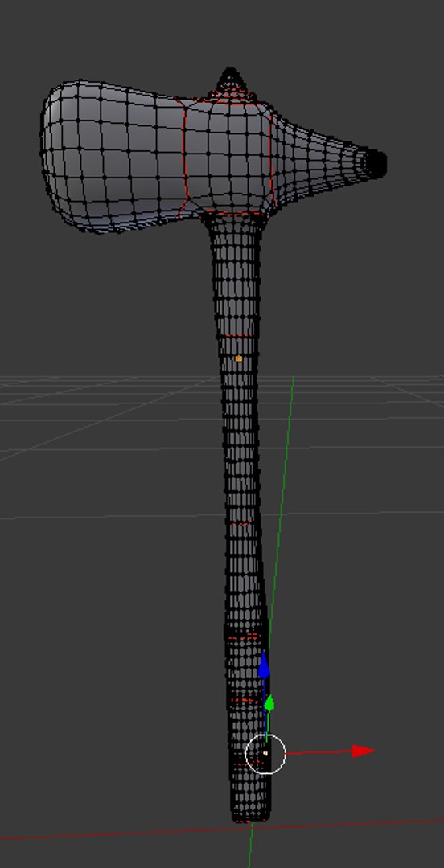Viewport: 444px width, 868px height.
Task: Click the white circle of the transform manipulator
Action: (x=265, y=753)
